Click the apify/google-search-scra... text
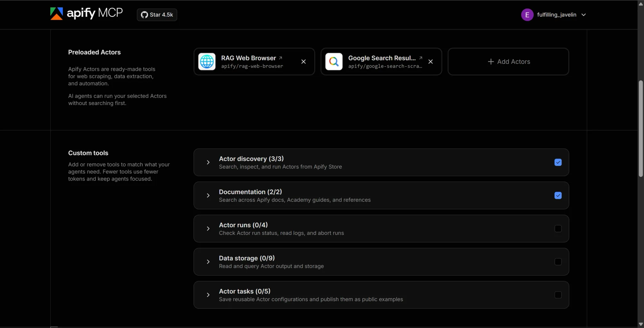Screen dimensions: 644x328 pyautogui.click(x=385, y=66)
